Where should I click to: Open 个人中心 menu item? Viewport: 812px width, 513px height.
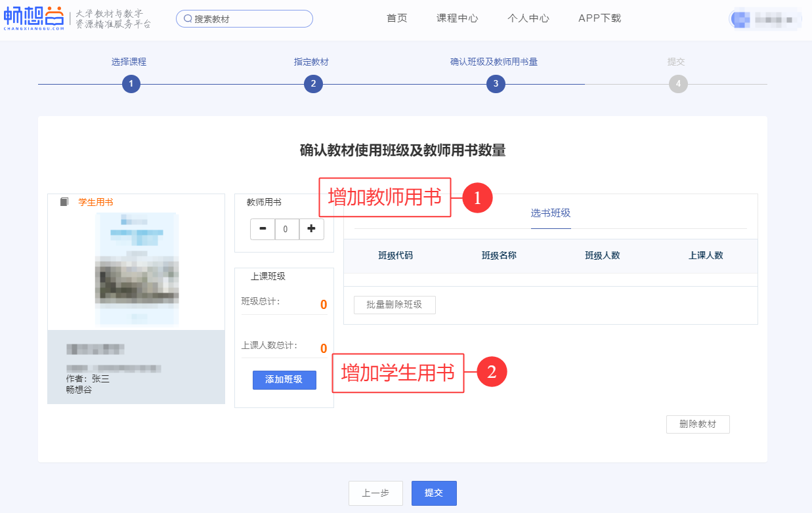coord(528,18)
